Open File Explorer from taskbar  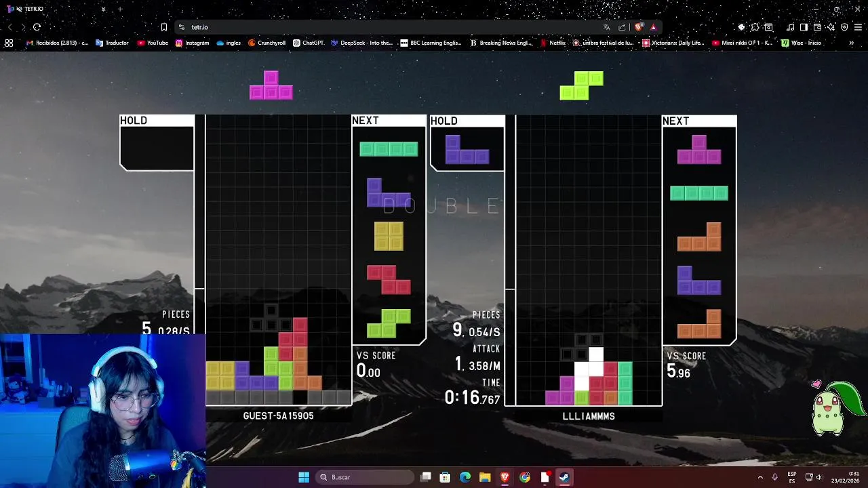tap(485, 477)
